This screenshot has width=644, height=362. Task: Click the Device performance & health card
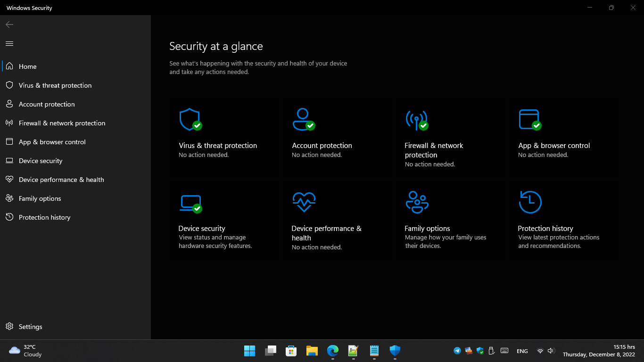tap(338, 221)
